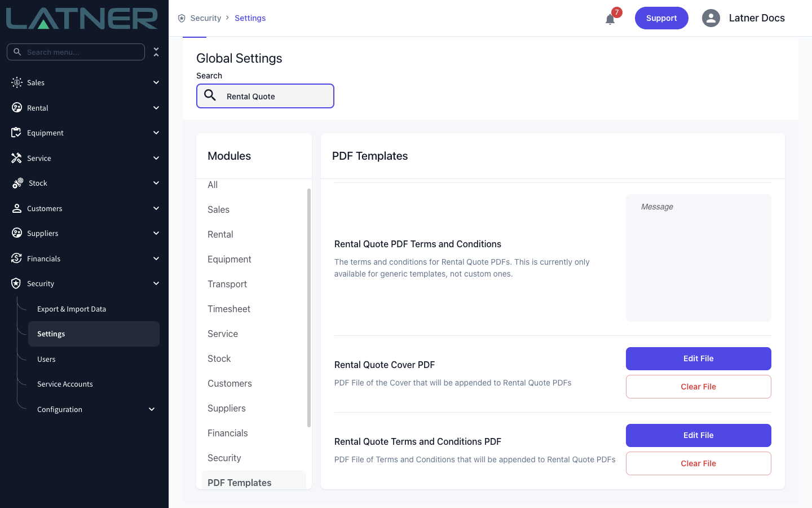This screenshot has width=812, height=508.
Task: Click the magnifier icon in Global Settings search
Action: [210, 95]
